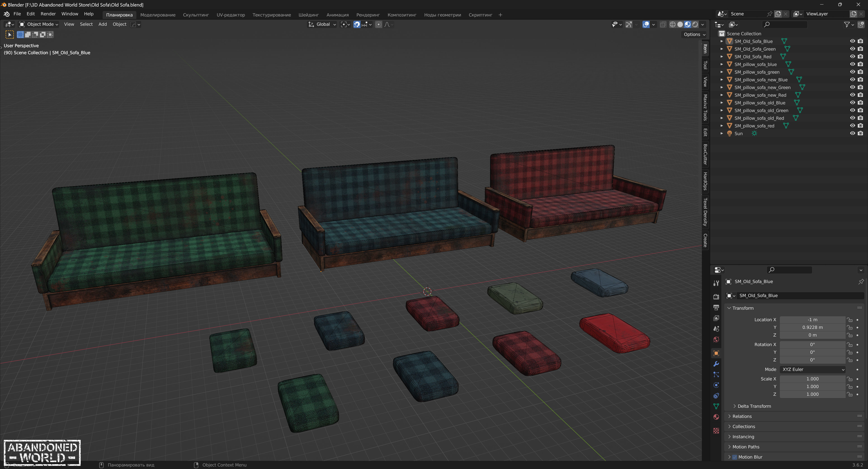Open the HardOps sidebar tab
Viewport: 868px width, 469px height.
click(705, 181)
